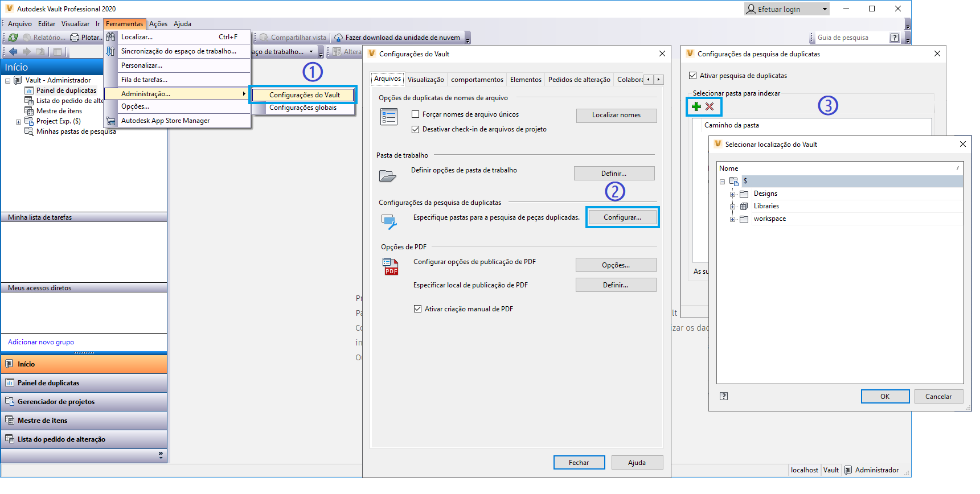Switch to the Pedidos de alteração tab
The image size is (980, 494).
tap(579, 80)
